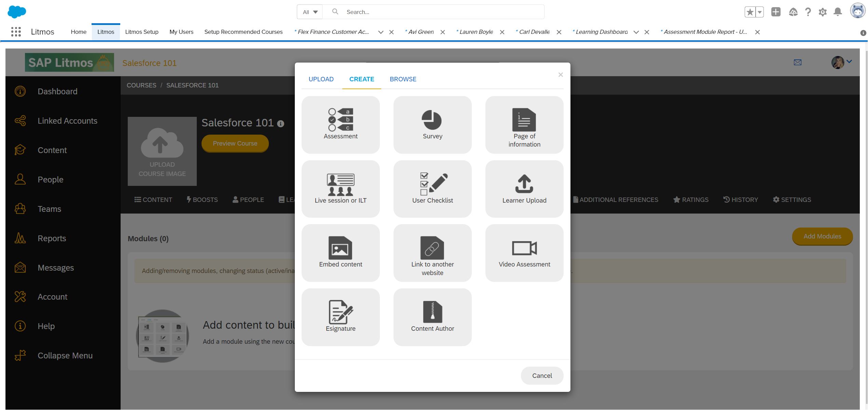
Task: Create an Esignature module
Action: pos(340,316)
